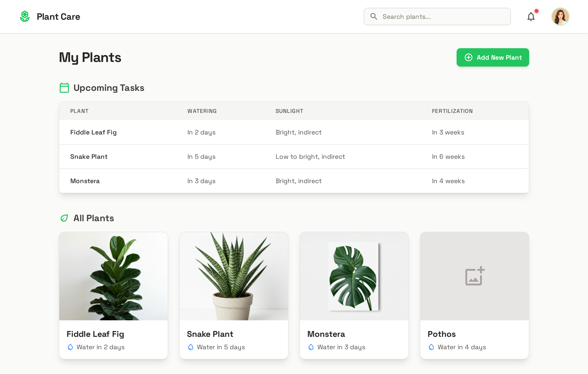Click the Upcoming Tasks heading

(109, 88)
